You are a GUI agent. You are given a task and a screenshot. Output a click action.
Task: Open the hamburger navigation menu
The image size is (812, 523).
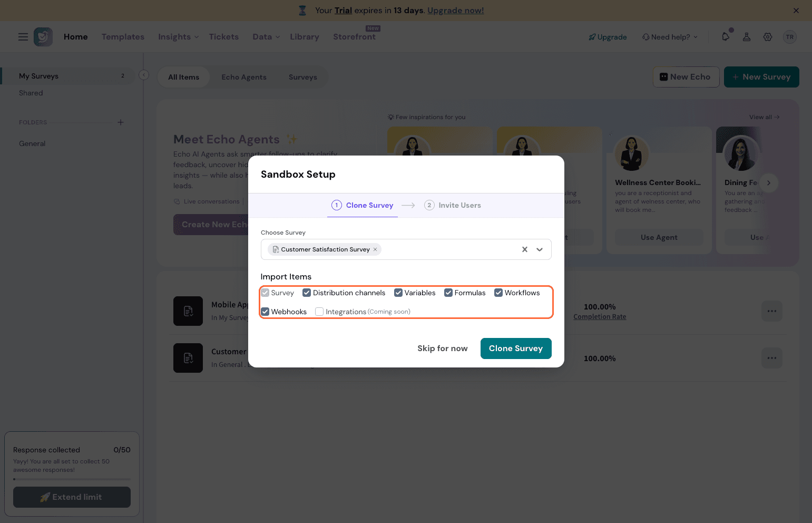tap(23, 37)
